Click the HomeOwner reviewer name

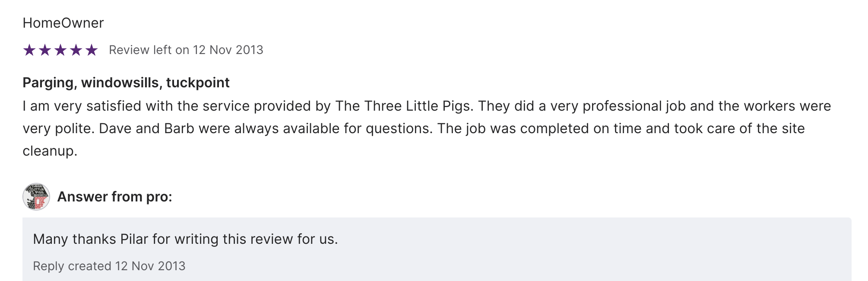pyautogui.click(x=63, y=23)
